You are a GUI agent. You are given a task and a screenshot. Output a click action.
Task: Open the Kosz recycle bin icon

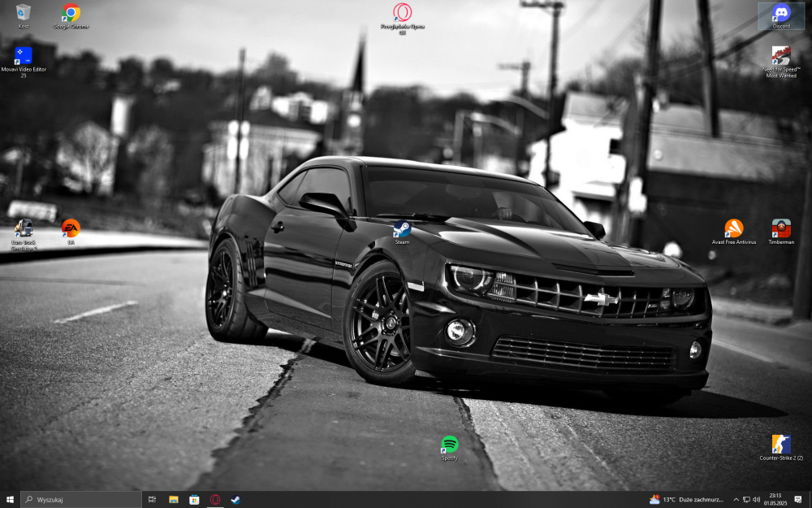point(24,15)
